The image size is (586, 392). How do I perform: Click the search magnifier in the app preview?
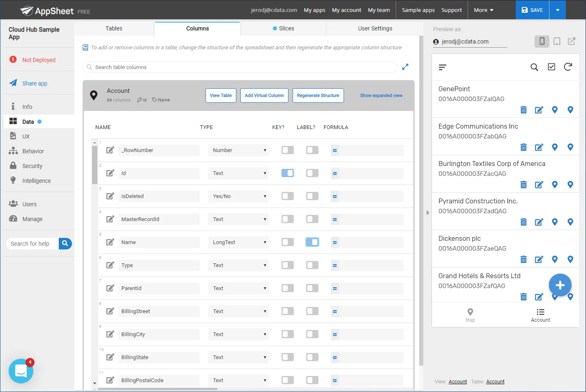534,67
